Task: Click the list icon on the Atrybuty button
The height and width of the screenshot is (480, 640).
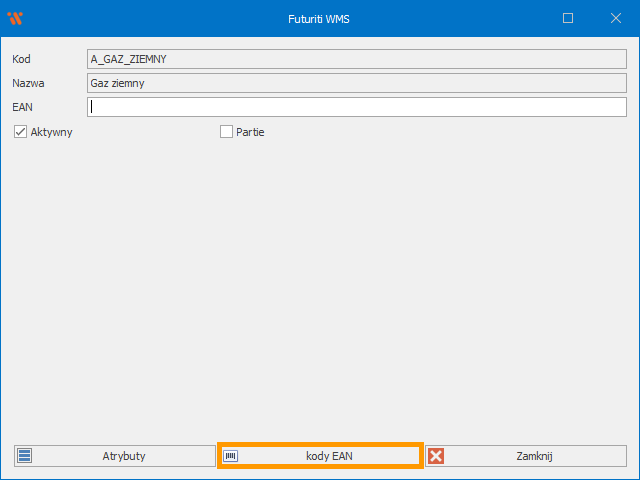Action: pyautogui.click(x=25, y=456)
